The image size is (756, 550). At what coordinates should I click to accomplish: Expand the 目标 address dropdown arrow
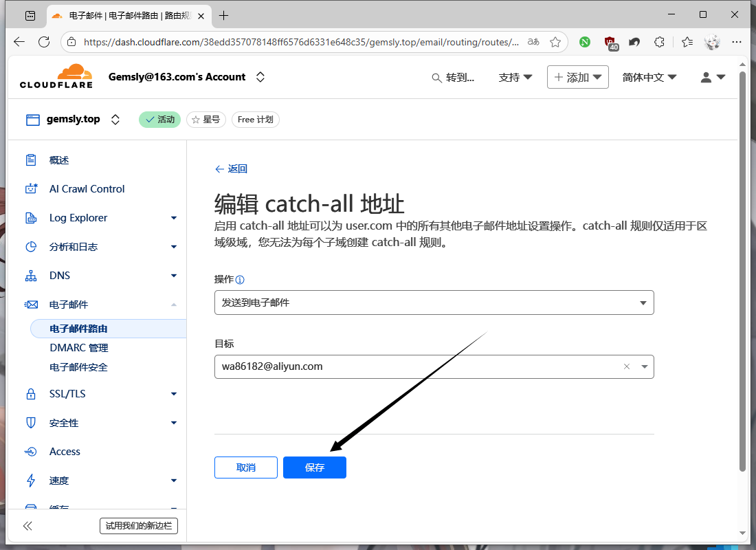point(644,367)
